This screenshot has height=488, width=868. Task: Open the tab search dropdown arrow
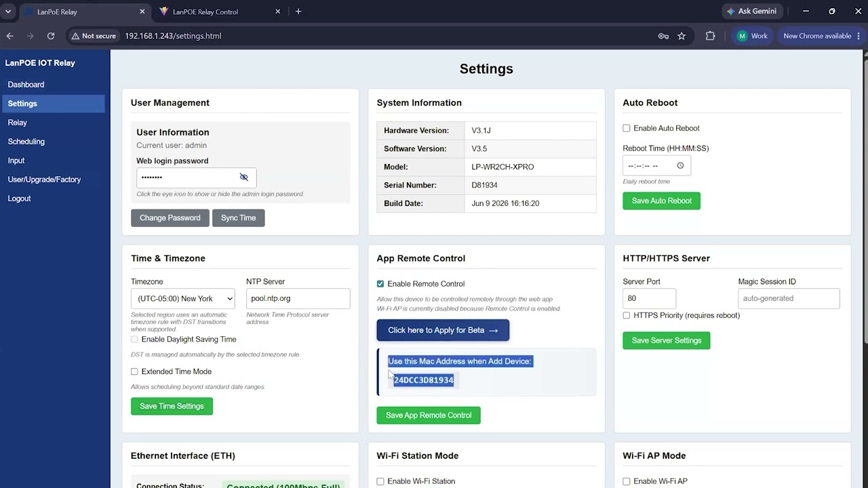[8, 12]
